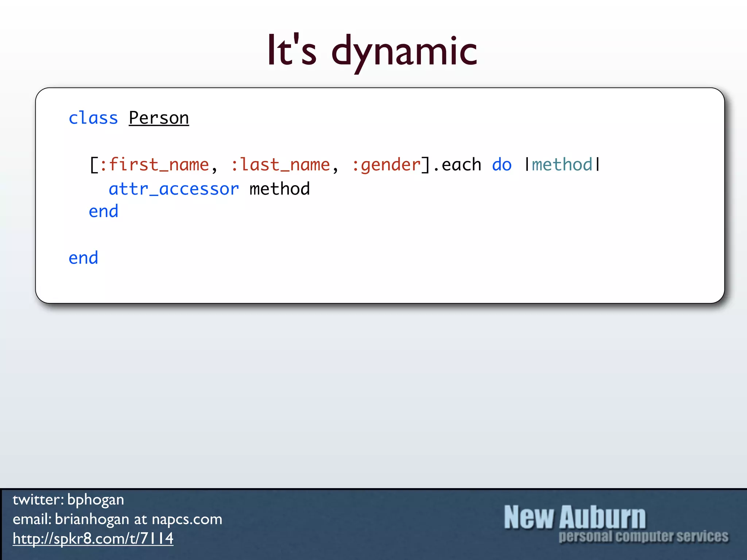This screenshot has height=560, width=747.
Task: Click the indented inner 'end' keyword
Action: click(104, 211)
